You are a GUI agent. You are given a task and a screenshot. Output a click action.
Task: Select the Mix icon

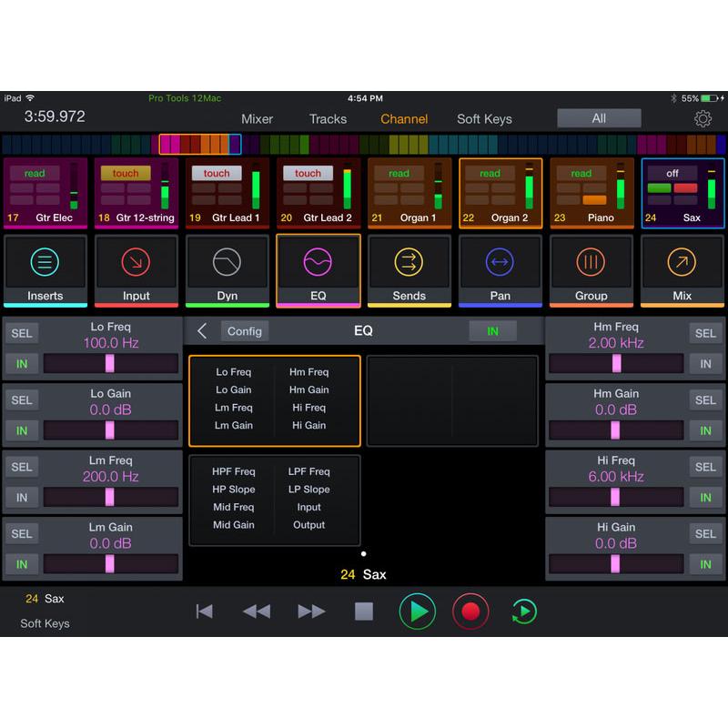[682, 270]
